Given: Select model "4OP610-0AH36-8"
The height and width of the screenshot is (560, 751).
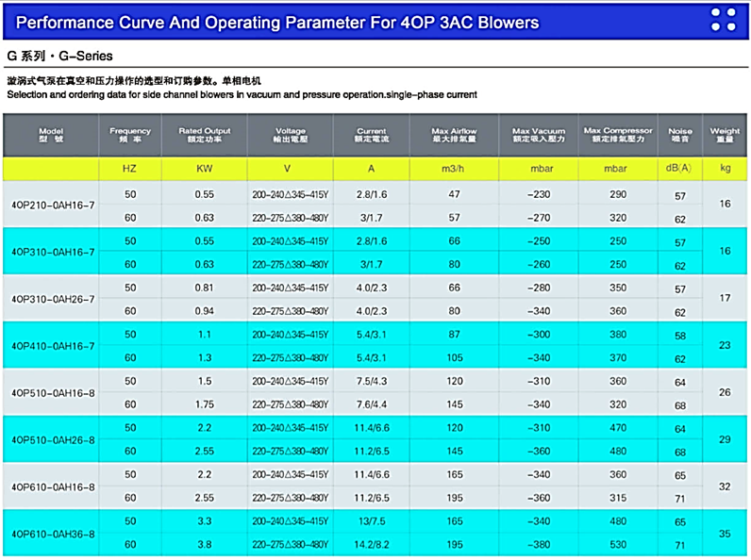Looking at the screenshot, I should pos(53,535).
